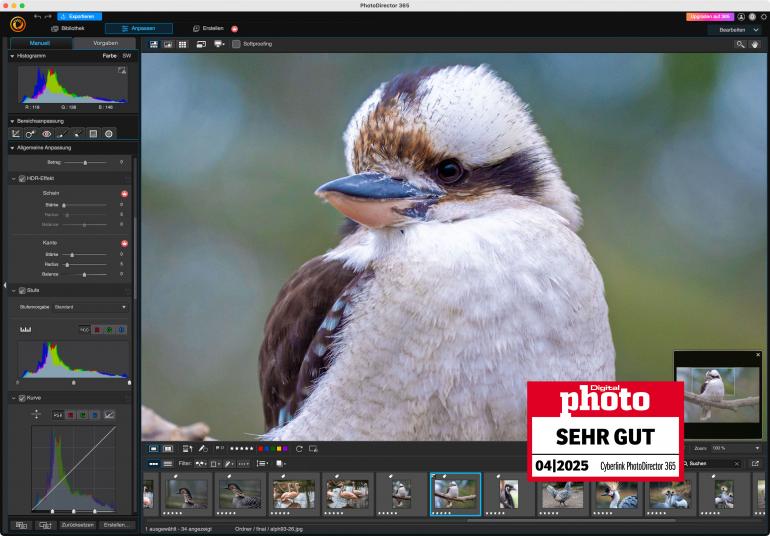Image resolution: width=770 pixels, height=536 pixels.
Task: Click the paste adjustments icon bottom left
Action: coord(45,525)
